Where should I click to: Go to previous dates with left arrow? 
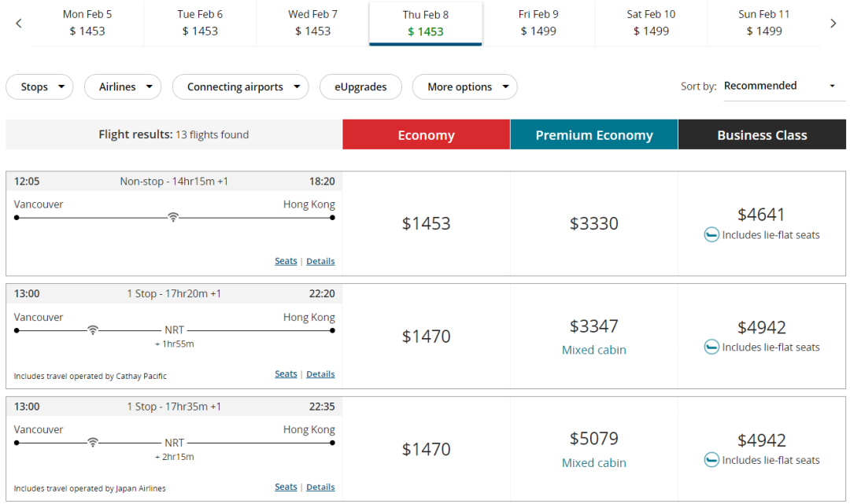click(19, 24)
